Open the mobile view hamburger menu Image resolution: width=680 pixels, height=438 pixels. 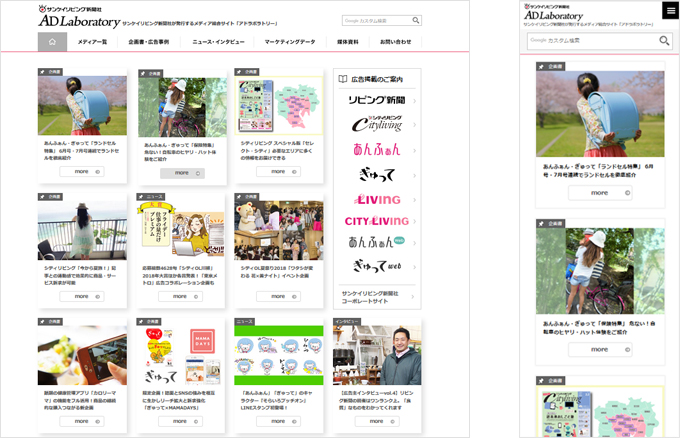(670, 10)
